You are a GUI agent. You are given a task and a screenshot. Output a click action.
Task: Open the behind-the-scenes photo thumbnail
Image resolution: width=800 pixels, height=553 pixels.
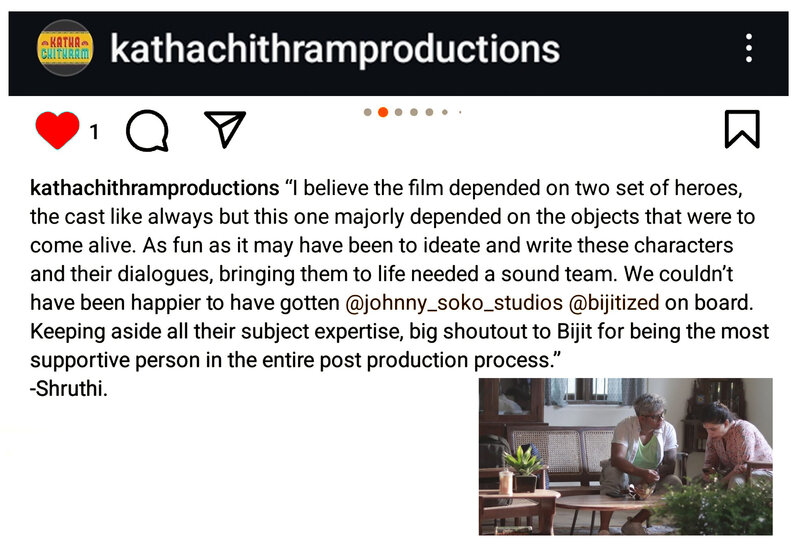626,457
